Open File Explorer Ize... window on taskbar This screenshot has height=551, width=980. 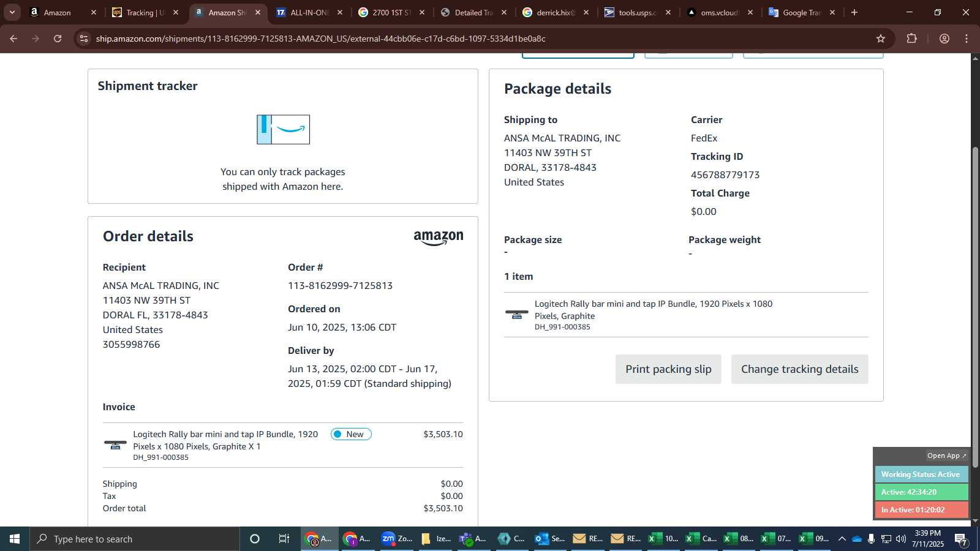(435, 539)
